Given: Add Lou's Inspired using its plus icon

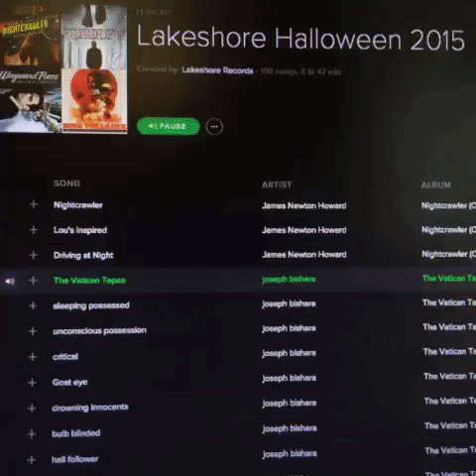Looking at the screenshot, I should point(34,230).
